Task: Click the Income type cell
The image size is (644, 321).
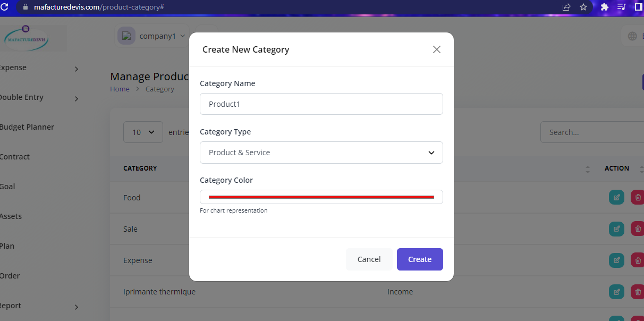Action: click(400, 292)
